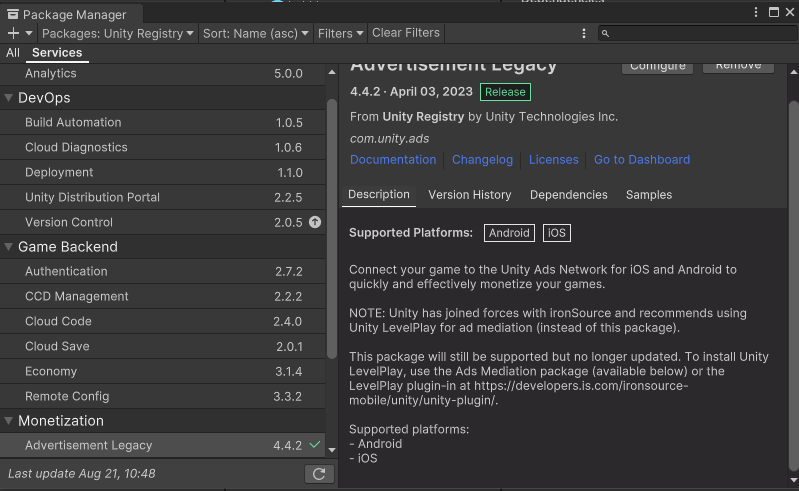The width and height of the screenshot is (799, 491).
Task: Click the details panel scroll-up arrow
Action: point(793,72)
